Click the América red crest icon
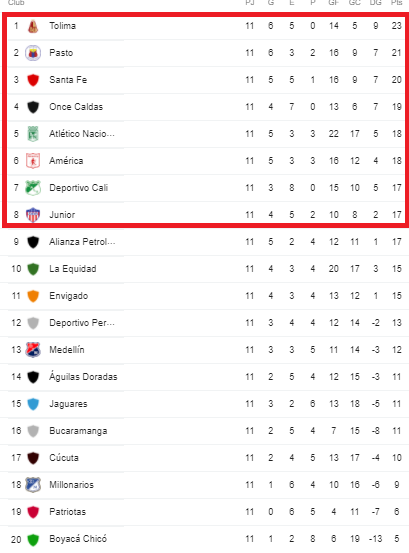 33,161
